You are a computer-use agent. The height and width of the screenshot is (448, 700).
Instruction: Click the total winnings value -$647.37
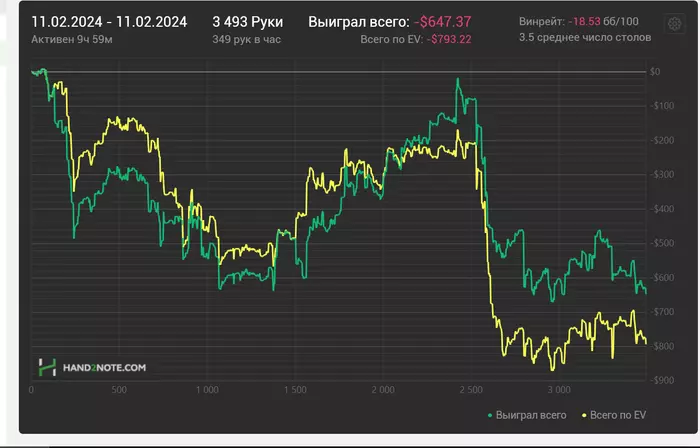[x=442, y=22]
